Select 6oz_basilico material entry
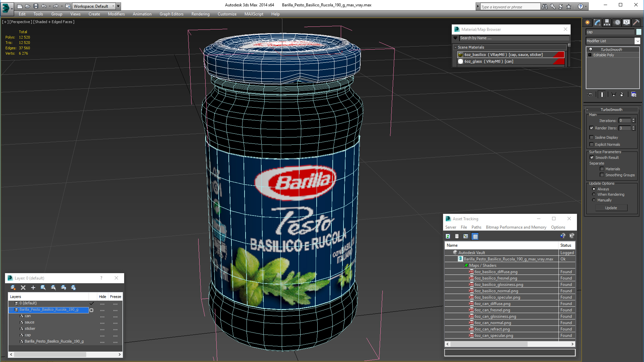 (511, 55)
